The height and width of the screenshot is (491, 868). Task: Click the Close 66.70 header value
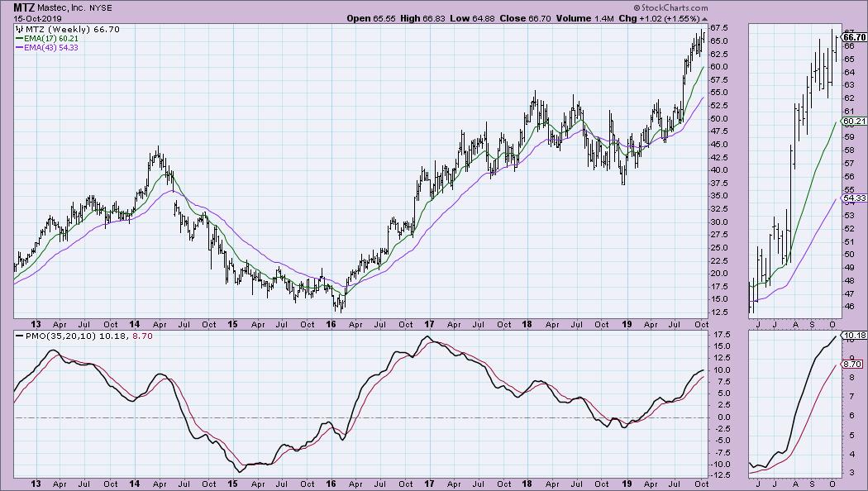coord(525,18)
